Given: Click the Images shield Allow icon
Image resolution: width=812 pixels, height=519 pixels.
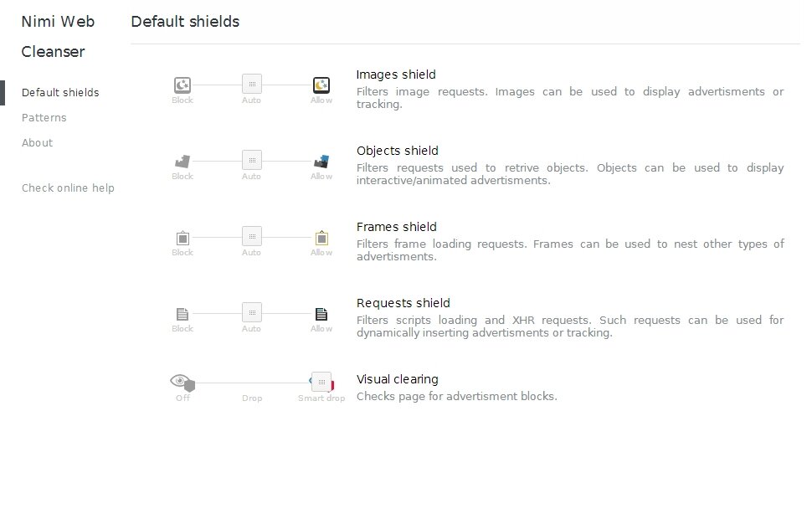Looking at the screenshot, I should point(321,85).
